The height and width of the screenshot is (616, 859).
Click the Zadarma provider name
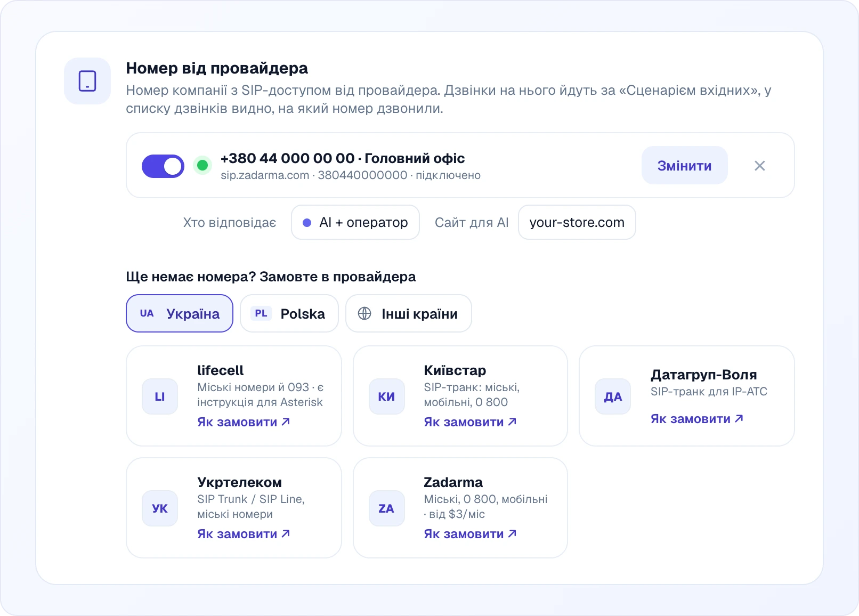click(x=453, y=482)
